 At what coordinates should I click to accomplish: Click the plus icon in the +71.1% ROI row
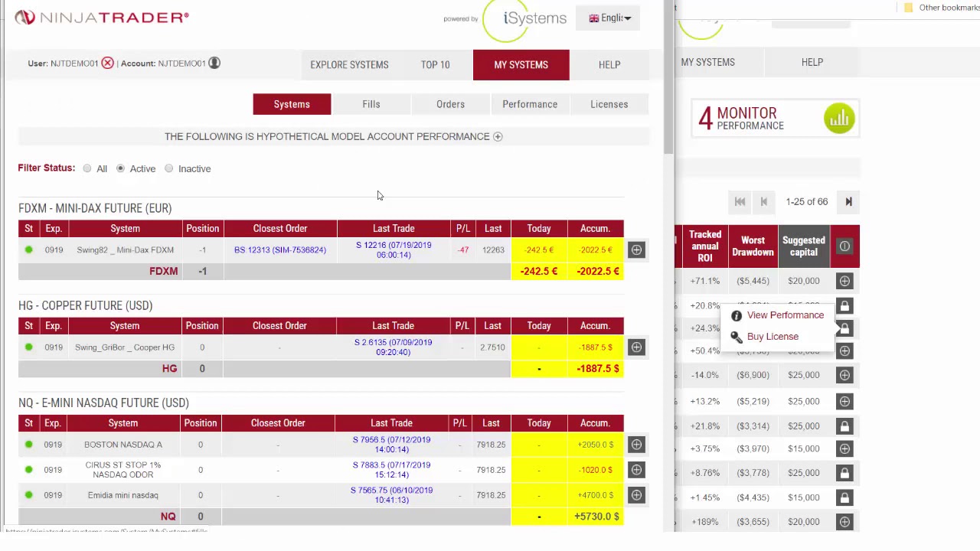[844, 281]
